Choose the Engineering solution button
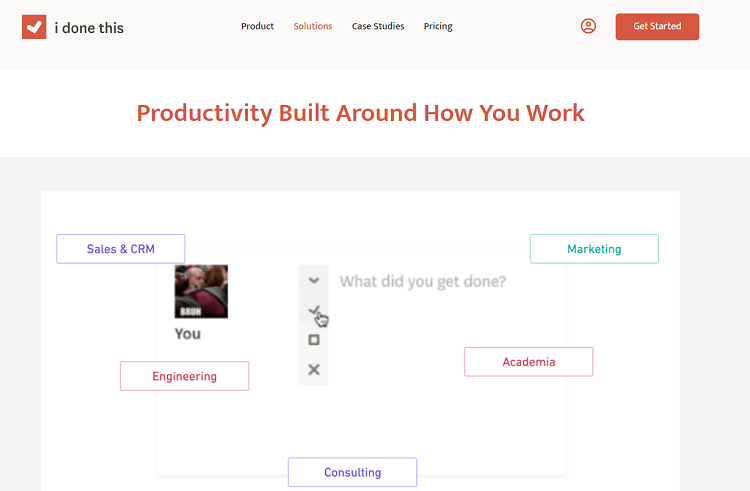The image size is (750, 491). 185,376
